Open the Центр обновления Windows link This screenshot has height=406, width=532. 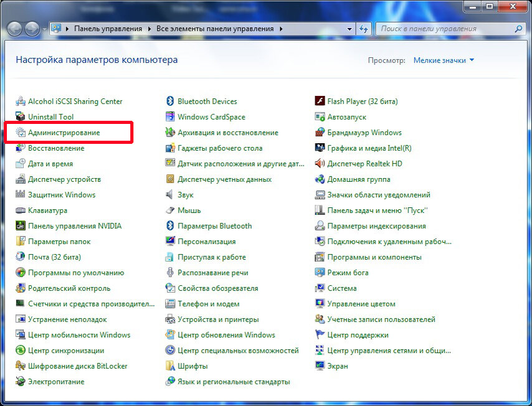coord(226,335)
